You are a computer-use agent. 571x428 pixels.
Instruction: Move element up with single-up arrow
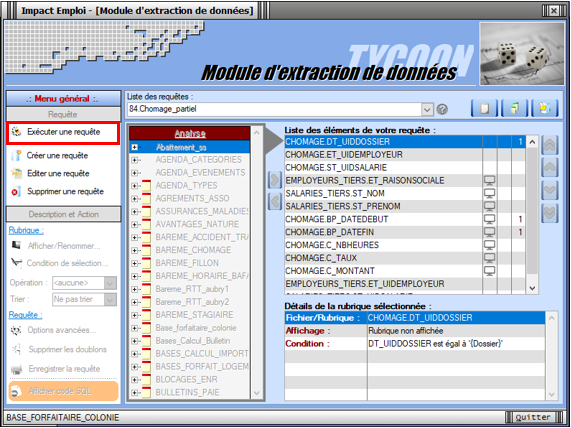(x=550, y=168)
